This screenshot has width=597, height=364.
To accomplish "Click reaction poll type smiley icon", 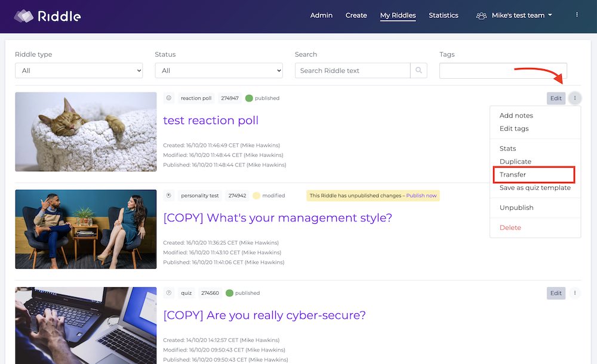I will (169, 98).
